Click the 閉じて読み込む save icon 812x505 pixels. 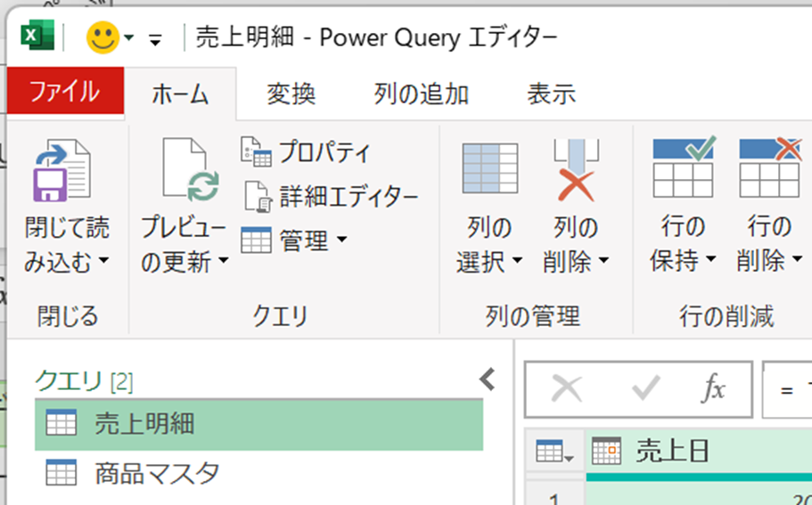click(x=62, y=170)
